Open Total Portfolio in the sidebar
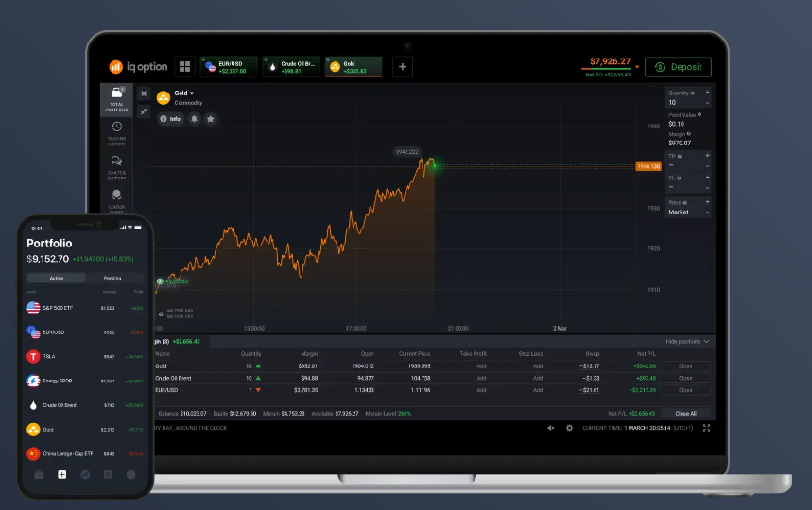 point(116,98)
